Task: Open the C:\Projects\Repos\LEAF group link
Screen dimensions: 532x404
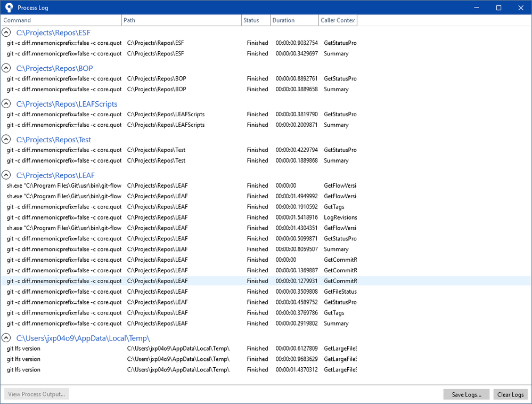Action: pyautogui.click(x=56, y=175)
